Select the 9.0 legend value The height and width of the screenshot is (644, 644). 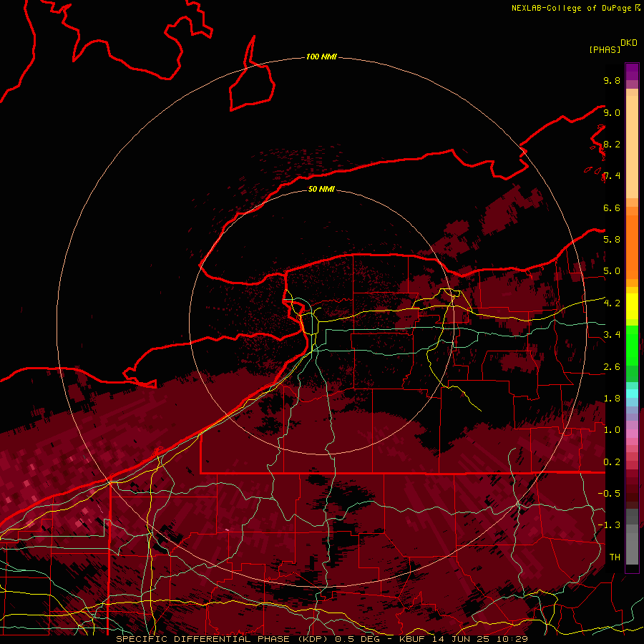pos(612,112)
